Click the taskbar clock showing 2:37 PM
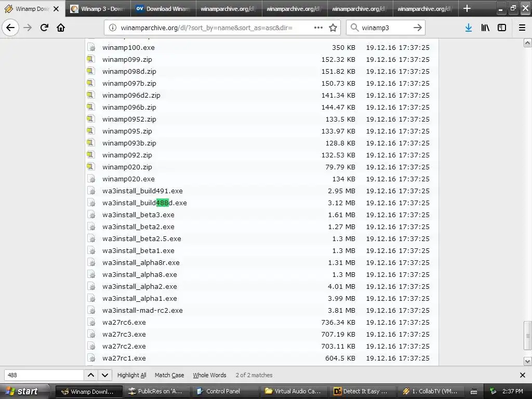The height and width of the screenshot is (399, 532). click(513, 391)
